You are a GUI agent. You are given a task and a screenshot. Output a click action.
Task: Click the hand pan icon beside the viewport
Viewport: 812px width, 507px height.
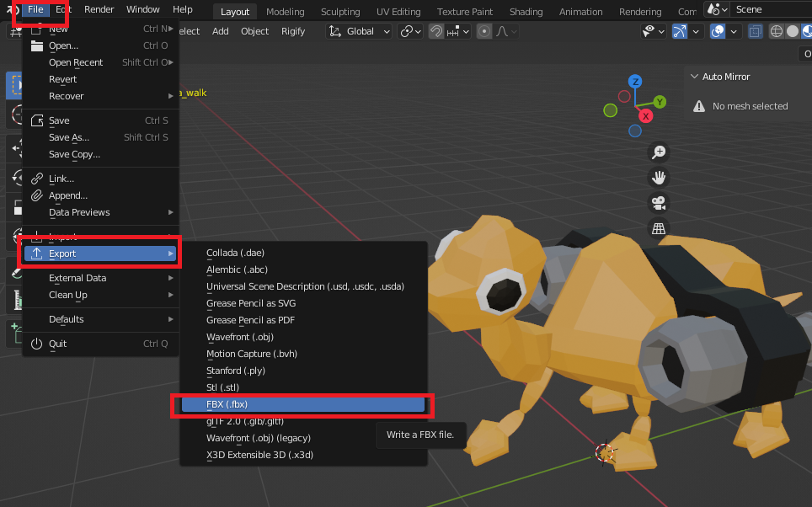tap(659, 178)
